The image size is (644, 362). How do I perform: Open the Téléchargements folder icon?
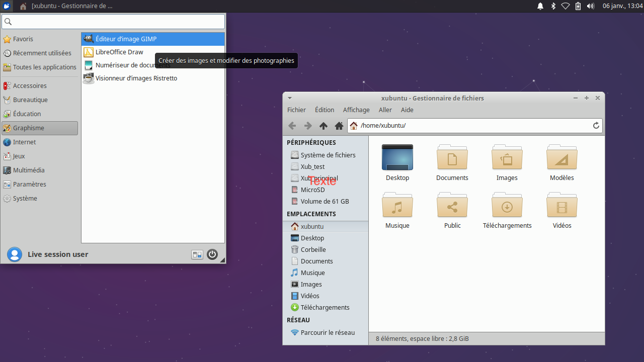(507, 206)
